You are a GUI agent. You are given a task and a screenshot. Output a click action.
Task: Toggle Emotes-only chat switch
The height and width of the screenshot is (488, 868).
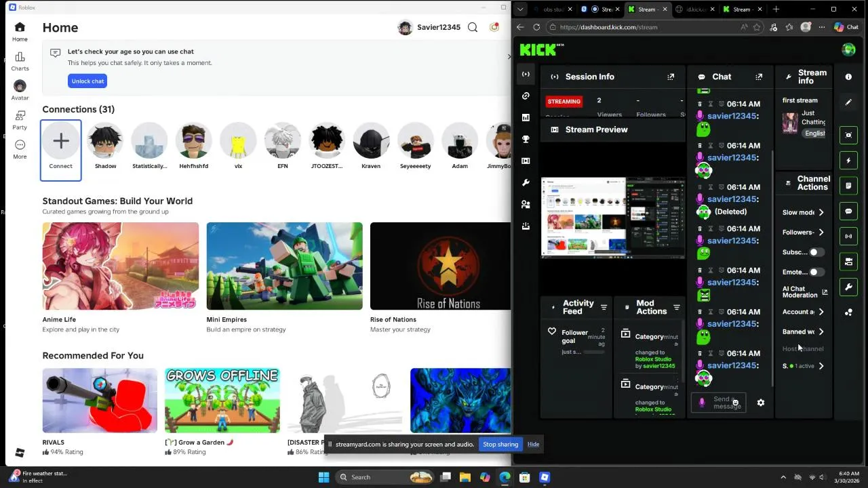[816, 272]
